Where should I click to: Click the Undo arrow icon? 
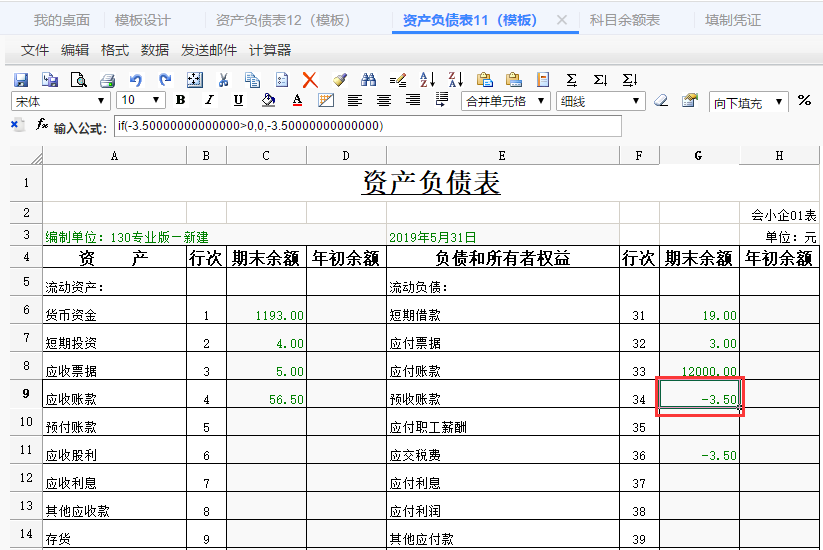136,80
